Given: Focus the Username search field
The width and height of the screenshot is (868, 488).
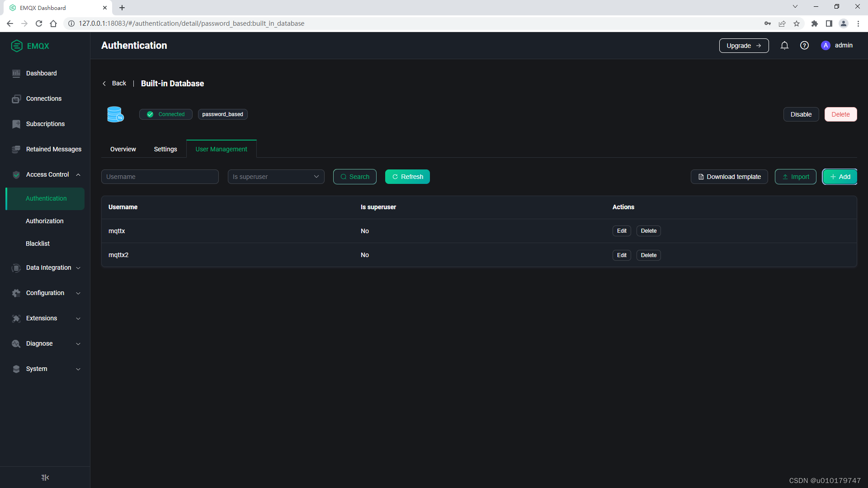Looking at the screenshot, I should point(160,177).
